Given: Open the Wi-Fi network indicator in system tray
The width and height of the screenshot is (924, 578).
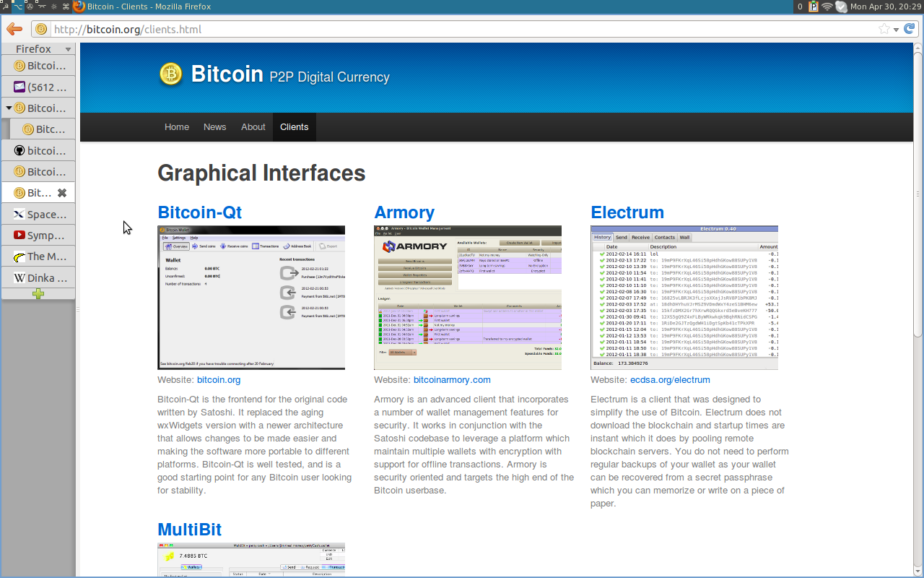Looking at the screenshot, I should [x=827, y=7].
